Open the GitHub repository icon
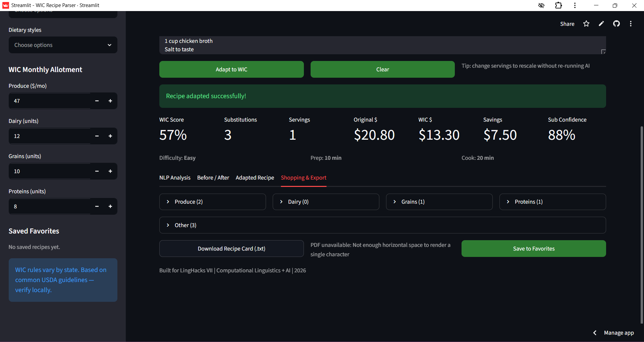Image resolution: width=644 pixels, height=342 pixels. 616,24
